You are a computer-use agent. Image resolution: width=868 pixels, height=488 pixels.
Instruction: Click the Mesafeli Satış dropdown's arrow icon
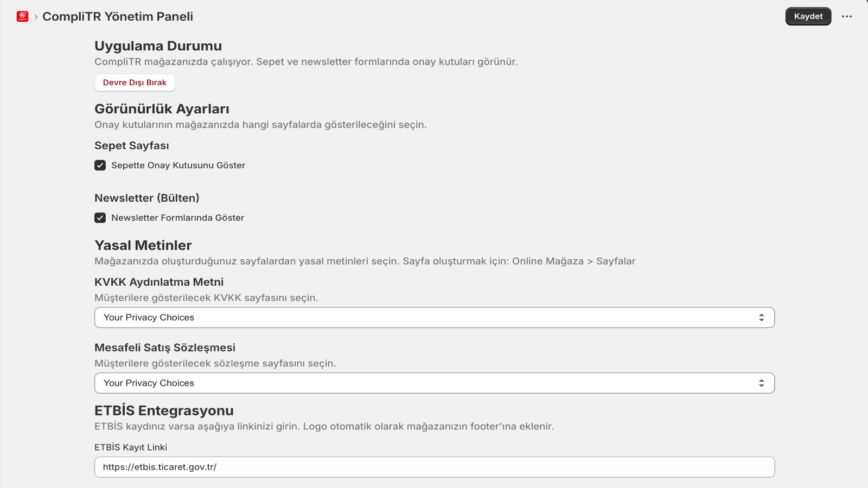click(761, 383)
